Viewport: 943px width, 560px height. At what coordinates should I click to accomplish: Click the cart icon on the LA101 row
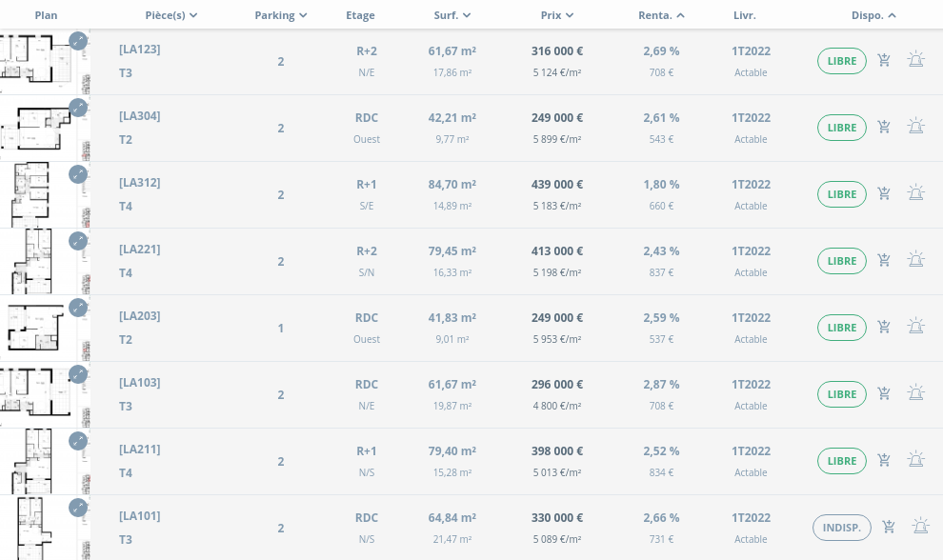click(888, 528)
